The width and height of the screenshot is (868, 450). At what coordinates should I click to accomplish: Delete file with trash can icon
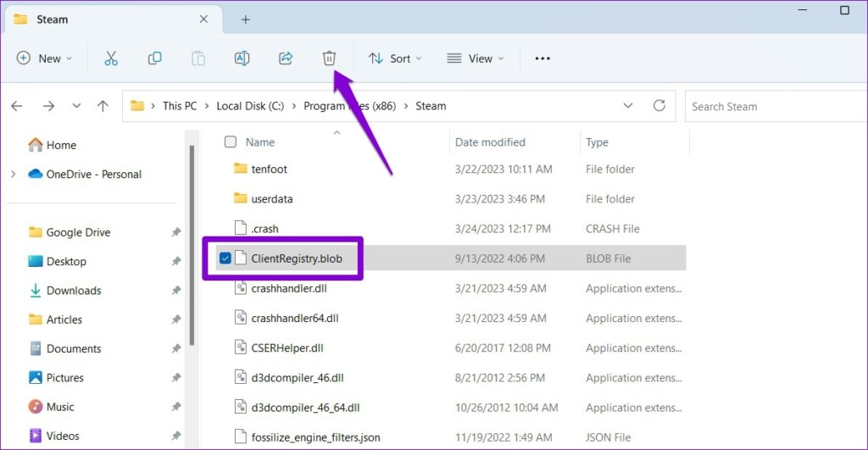tap(330, 58)
